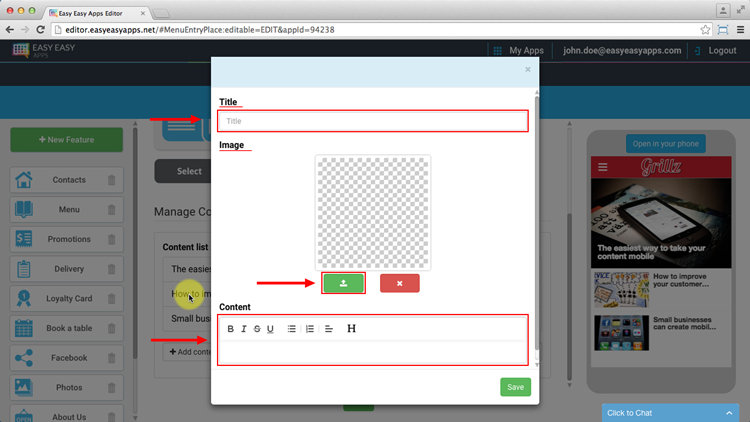This screenshot has height=422, width=750.
Task: Click the Easy Easy Apps logo
Action: pyautogui.click(x=44, y=50)
